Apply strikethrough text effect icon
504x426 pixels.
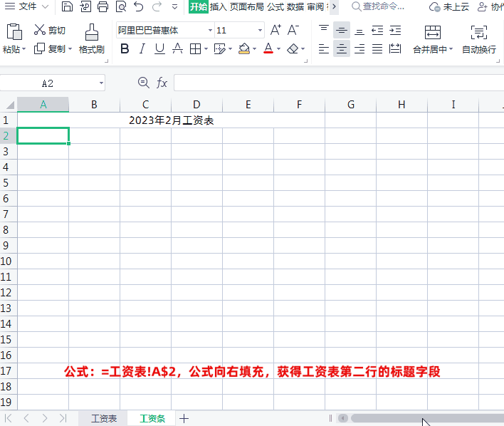177,49
